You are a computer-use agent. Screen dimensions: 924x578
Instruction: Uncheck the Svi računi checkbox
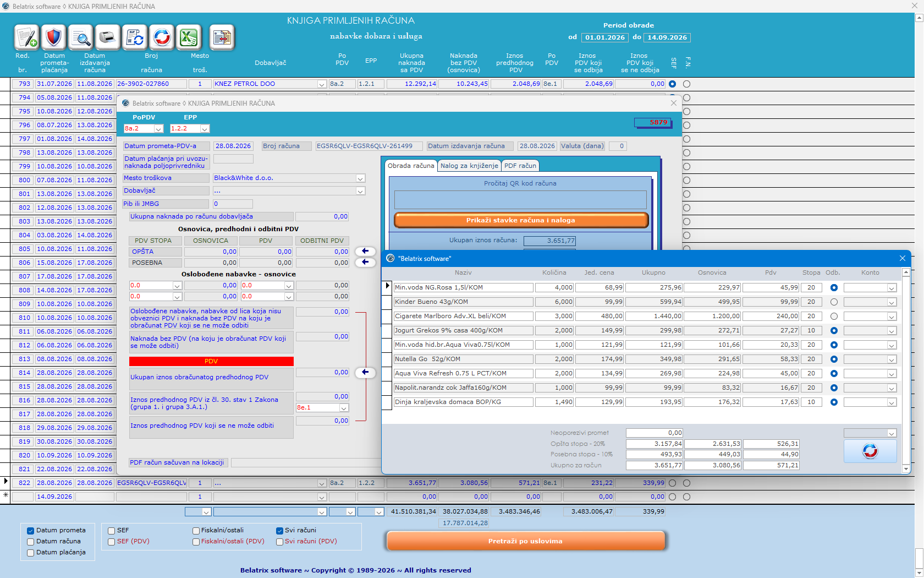[279, 531]
